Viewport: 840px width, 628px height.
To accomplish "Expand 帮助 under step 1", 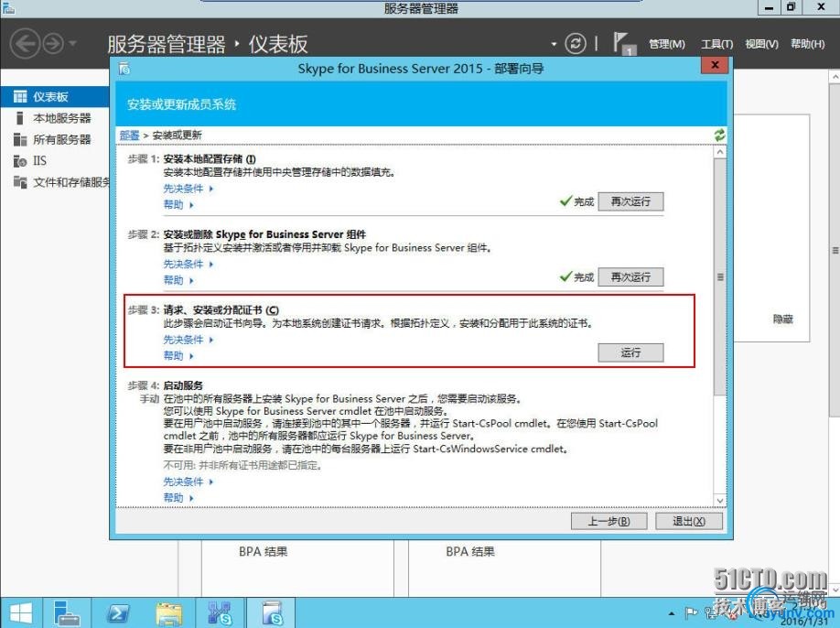I will (178, 205).
